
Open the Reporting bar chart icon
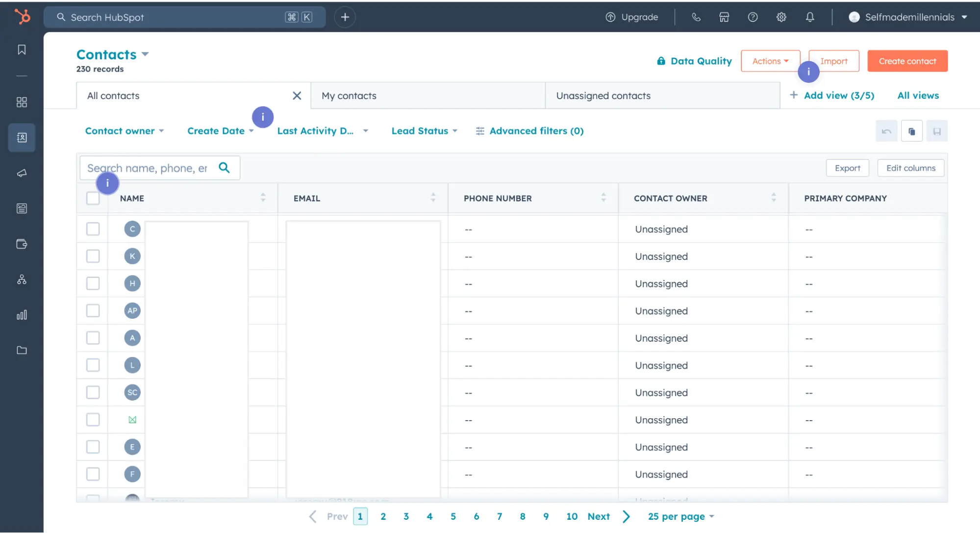tap(21, 314)
